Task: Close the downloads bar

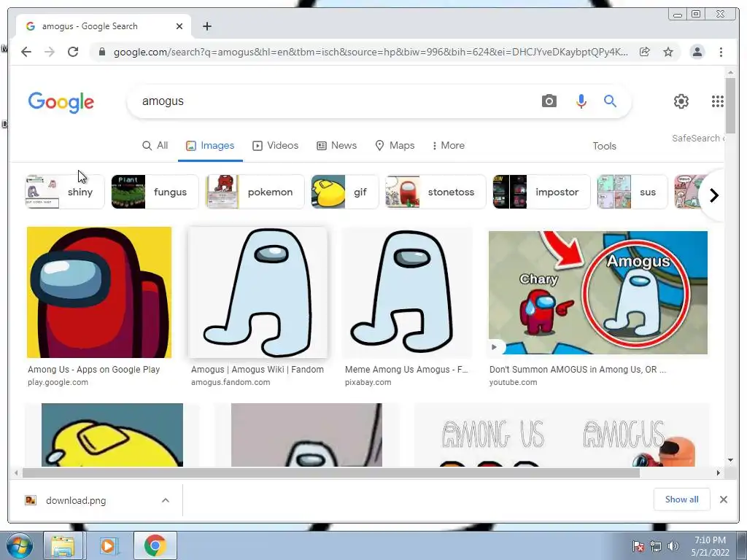Action: [x=723, y=499]
